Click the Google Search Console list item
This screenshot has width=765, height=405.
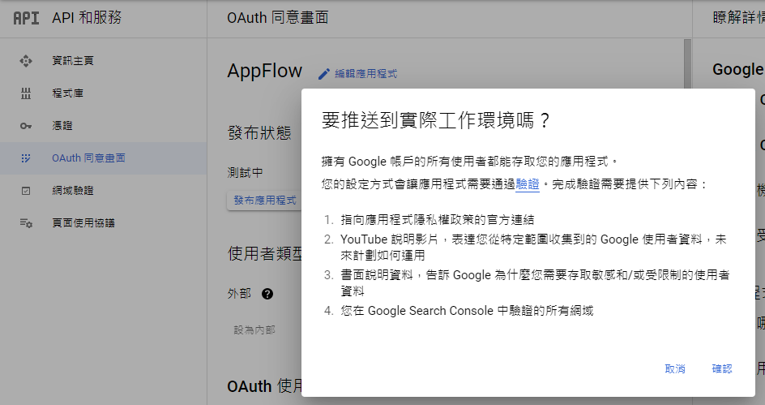click(467, 311)
